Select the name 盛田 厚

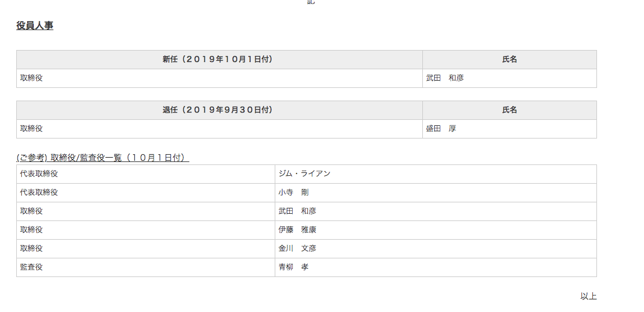[441, 129]
